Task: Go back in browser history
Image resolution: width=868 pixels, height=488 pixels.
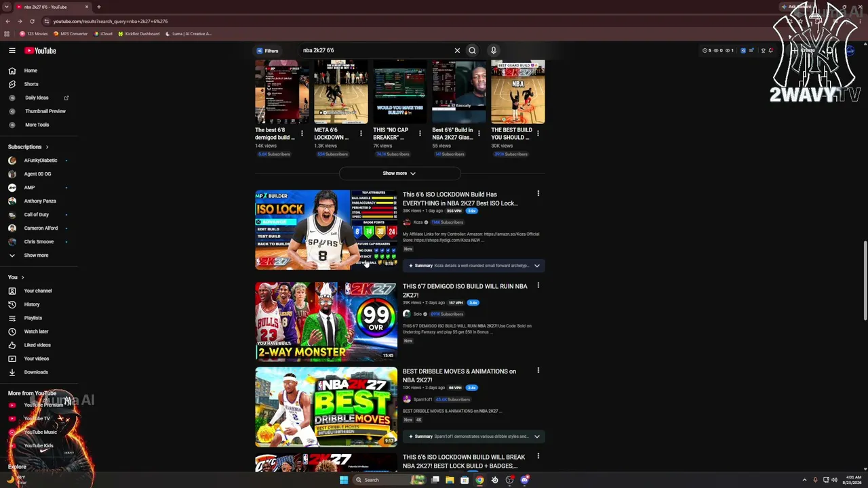Action: click(7, 21)
